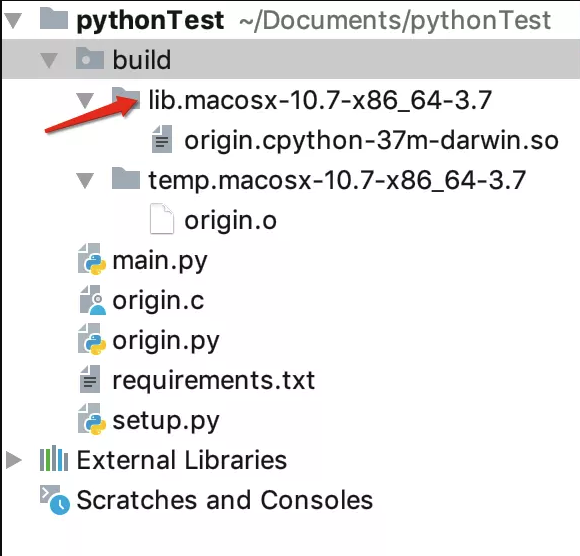Image resolution: width=580 pixels, height=556 pixels.
Task: Collapse the lib.macosx-10.7-x86_64-3.7 folder arrow
Action: click(x=85, y=101)
